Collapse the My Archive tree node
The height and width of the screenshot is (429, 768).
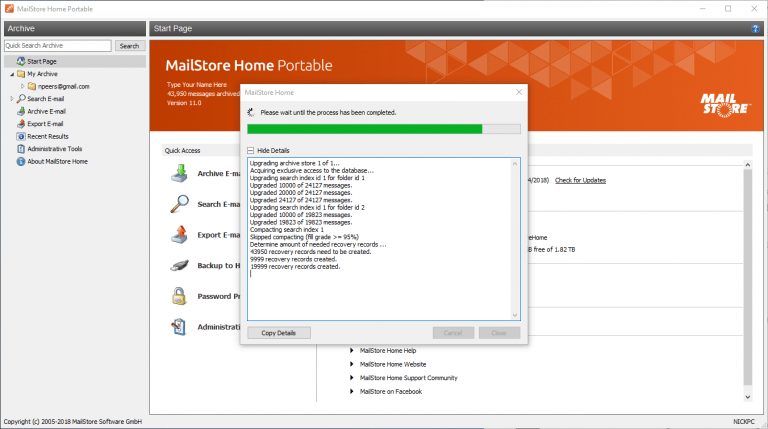pyautogui.click(x=12, y=74)
